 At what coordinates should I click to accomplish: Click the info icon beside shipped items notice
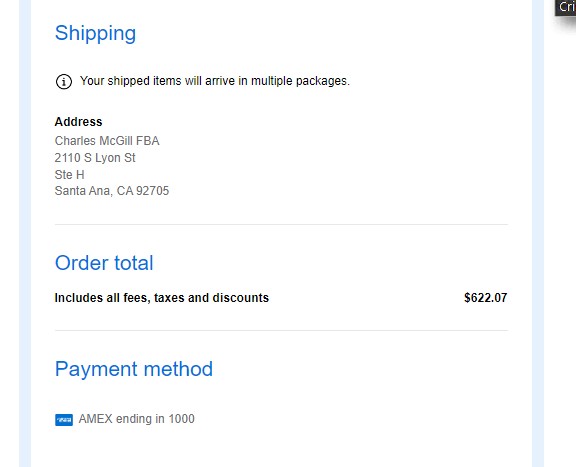(64, 81)
